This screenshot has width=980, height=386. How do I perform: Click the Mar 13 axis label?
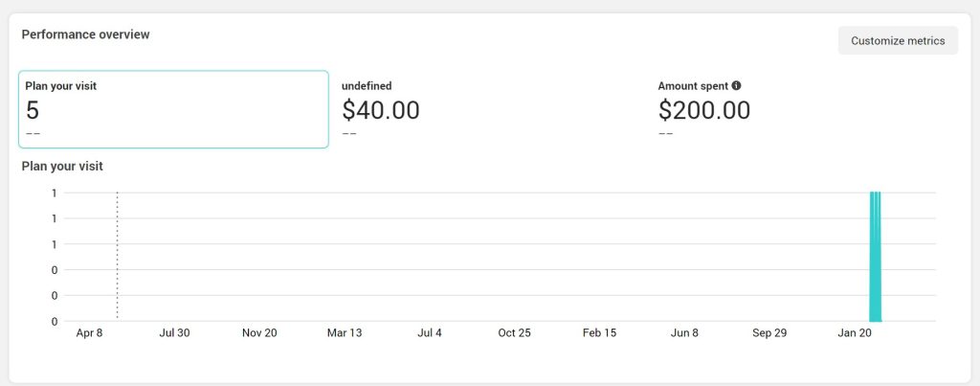pyautogui.click(x=345, y=332)
